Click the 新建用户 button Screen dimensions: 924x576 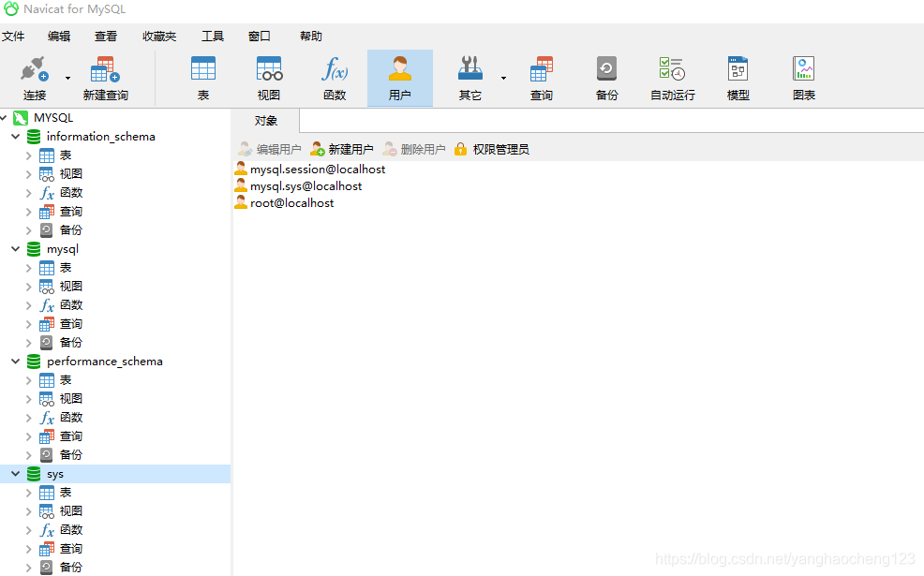(342, 150)
